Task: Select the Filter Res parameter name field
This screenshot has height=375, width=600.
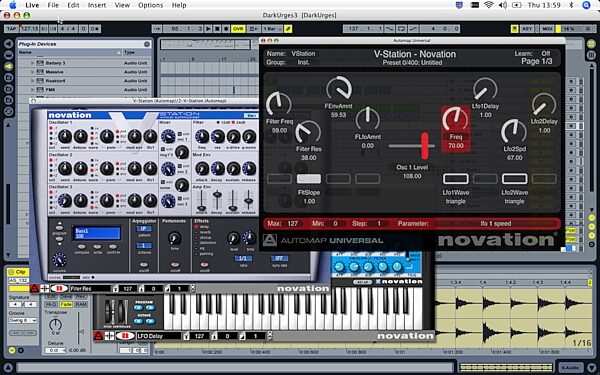Action: (x=90, y=289)
